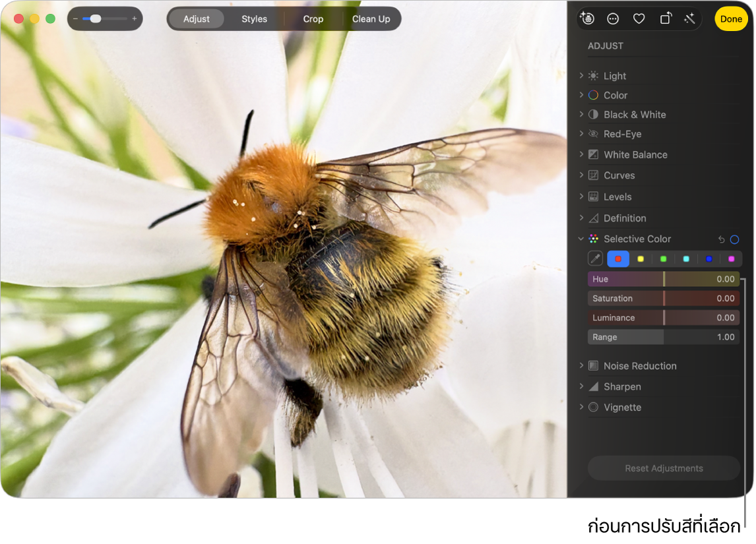Select the green color swatch in Selective Color
The width and height of the screenshot is (756, 544).
pyautogui.click(x=663, y=258)
